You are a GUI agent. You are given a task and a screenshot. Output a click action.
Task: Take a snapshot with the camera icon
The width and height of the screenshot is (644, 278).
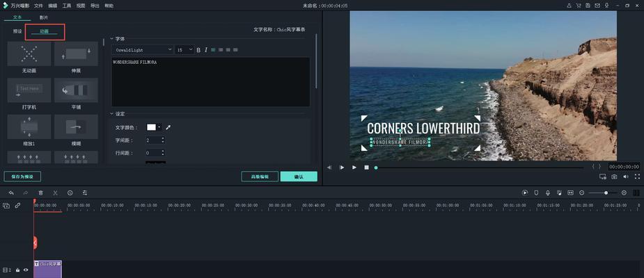pyautogui.click(x=614, y=177)
